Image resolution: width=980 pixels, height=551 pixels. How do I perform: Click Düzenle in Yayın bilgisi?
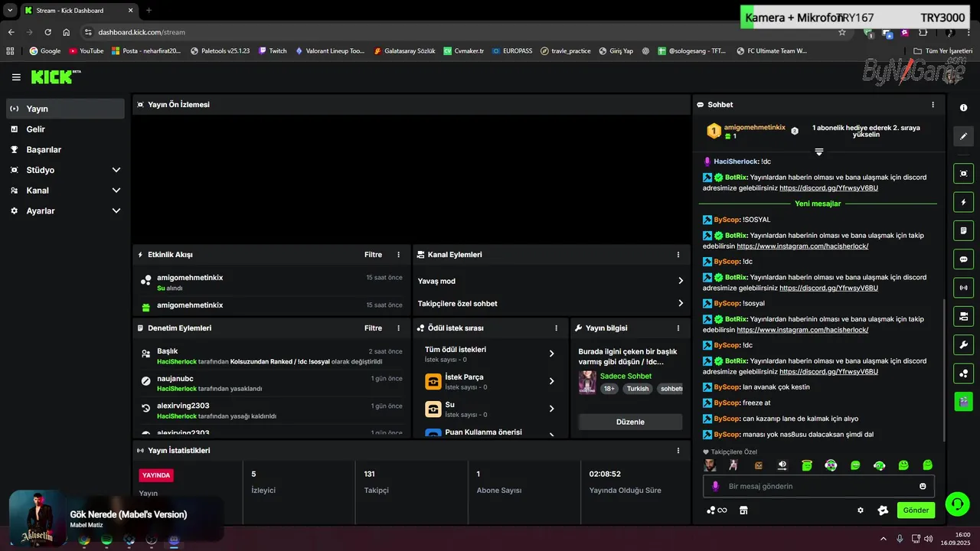click(630, 422)
